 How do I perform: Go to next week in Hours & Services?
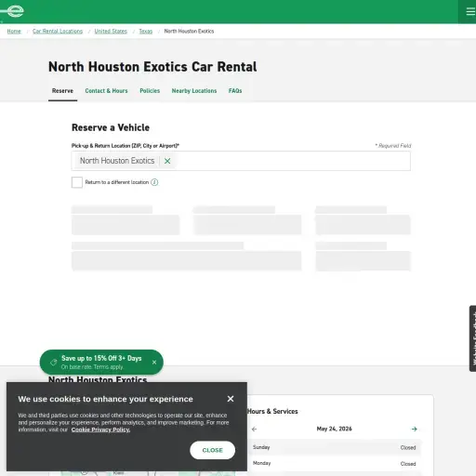(x=415, y=430)
